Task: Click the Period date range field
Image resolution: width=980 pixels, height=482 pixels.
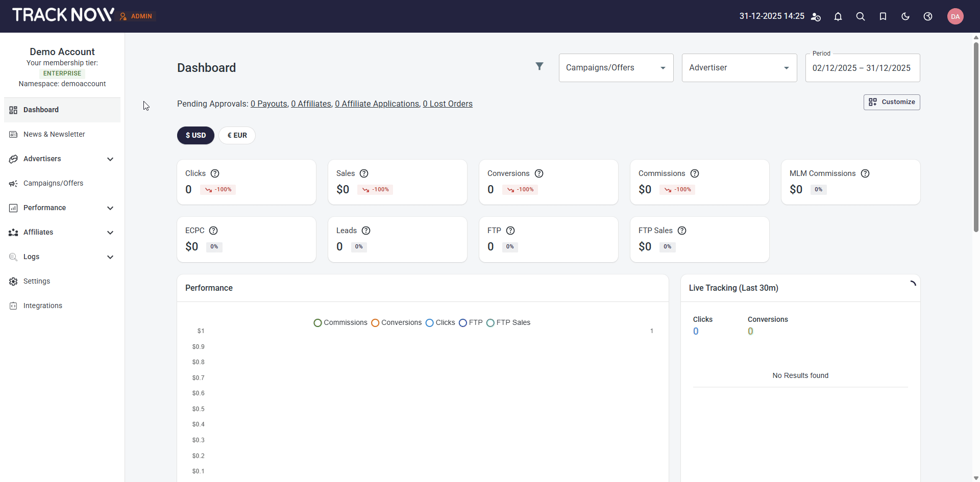Action: click(862, 68)
